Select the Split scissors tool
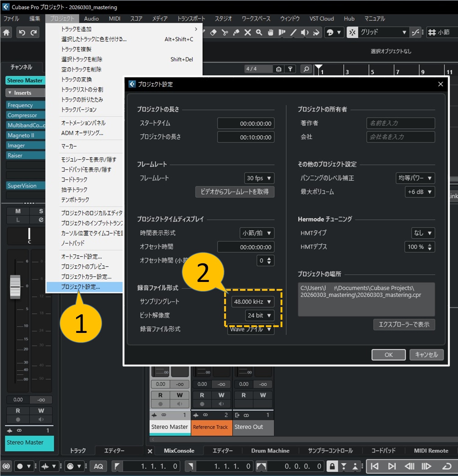458x476 pixels. tap(225, 32)
